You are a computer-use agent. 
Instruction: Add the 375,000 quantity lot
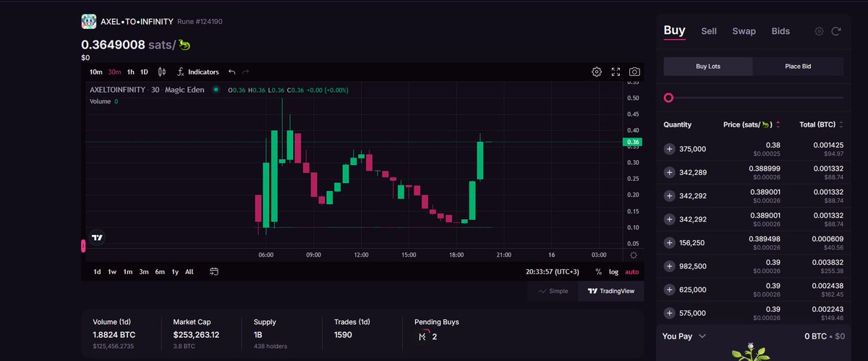pos(669,149)
